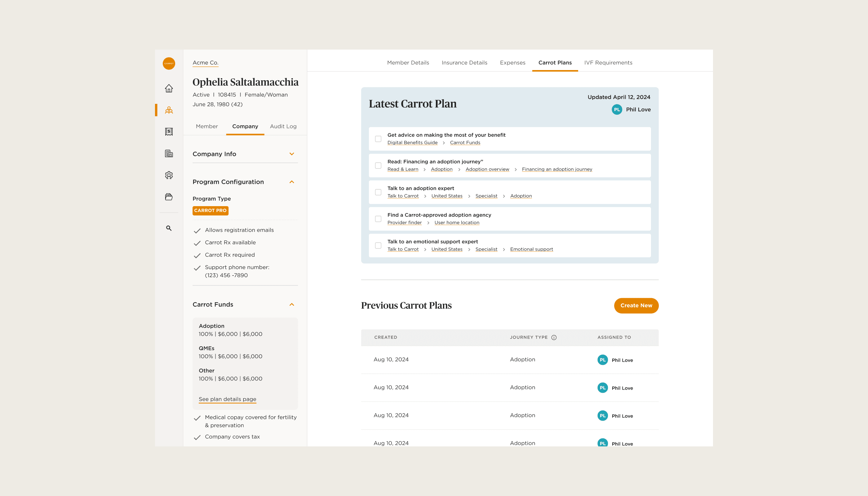Screen dimensions: 868x496
Task: Collapse the Carrot Funds section
Action: (292, 304)
